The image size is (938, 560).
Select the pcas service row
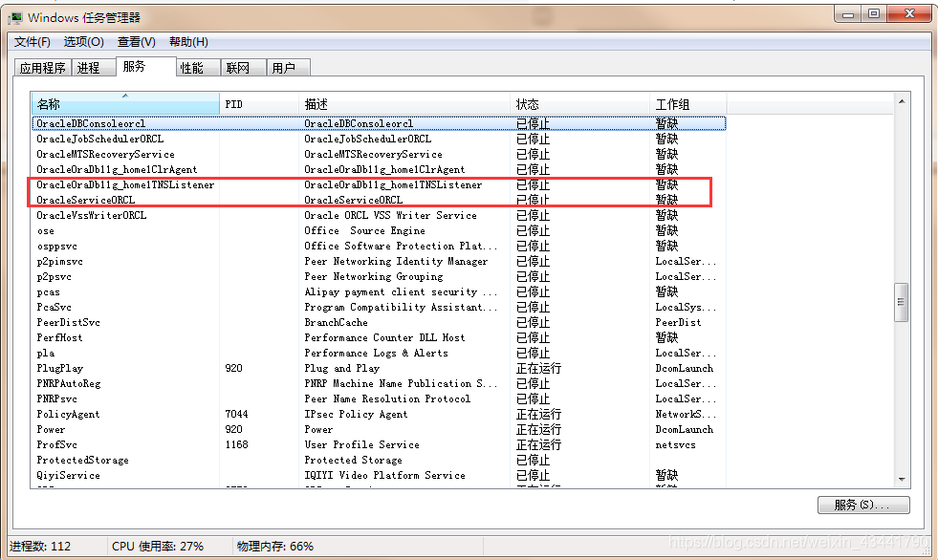(x=379, y=291)
